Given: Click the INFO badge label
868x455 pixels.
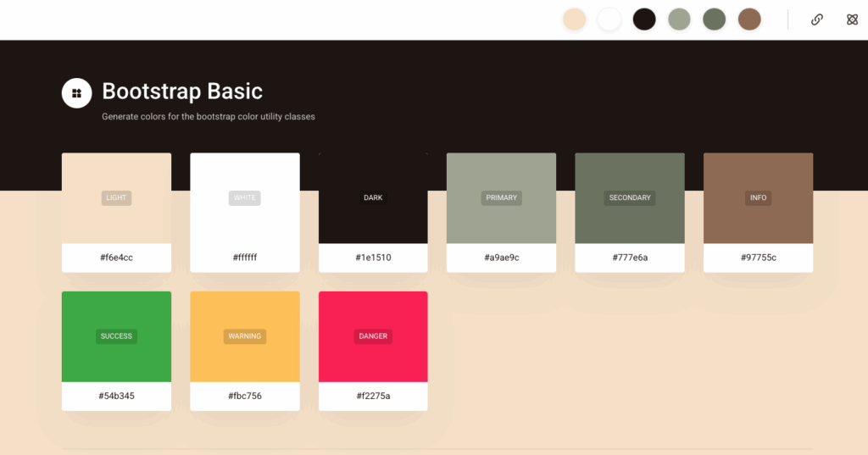Looking at the screenshot, I should (759, 197).
